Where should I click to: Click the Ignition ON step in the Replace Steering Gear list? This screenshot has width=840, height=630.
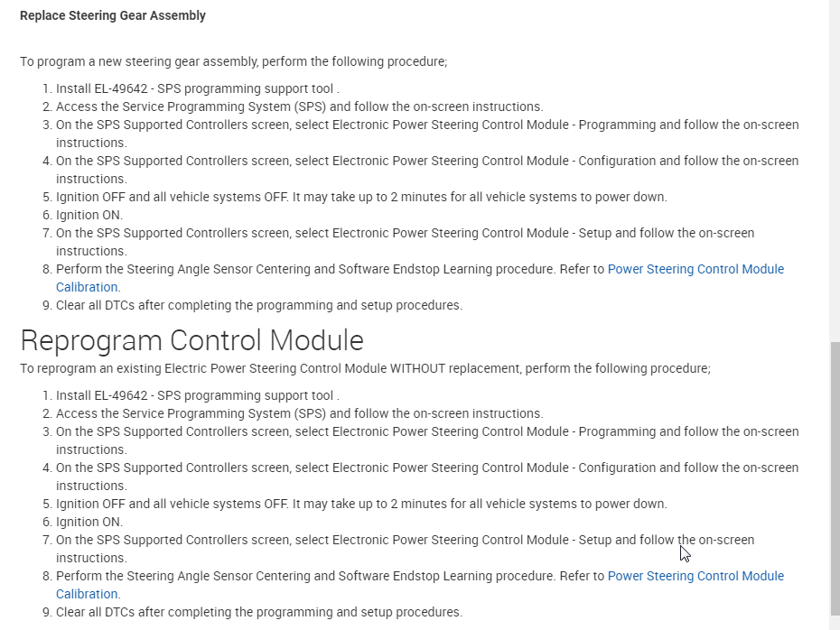pyautogui.click(x=89, y=215)
